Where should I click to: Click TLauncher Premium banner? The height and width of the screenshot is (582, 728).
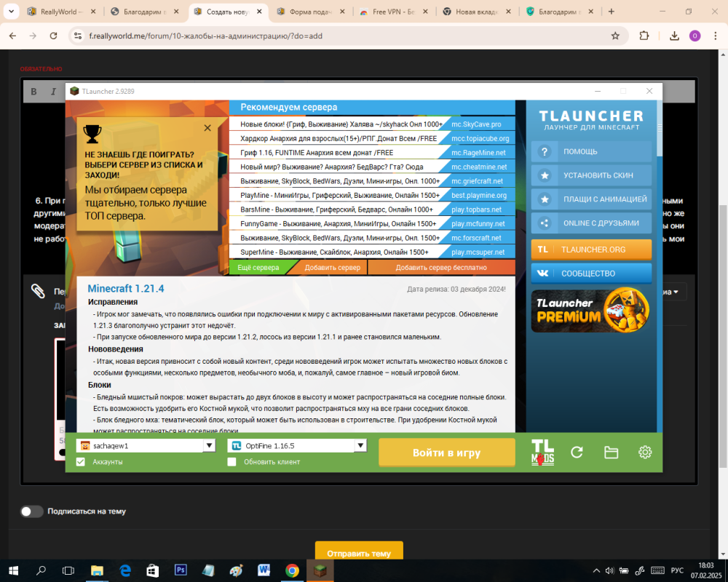(x=591, y=310)
